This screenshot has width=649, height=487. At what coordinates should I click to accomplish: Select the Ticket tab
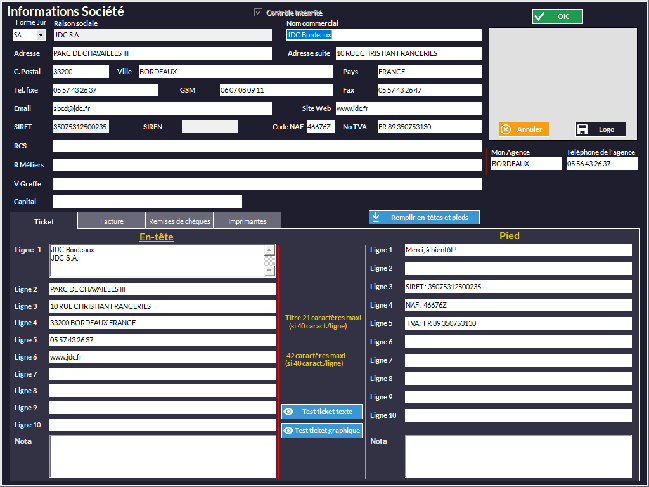click(x=44, y=220)
